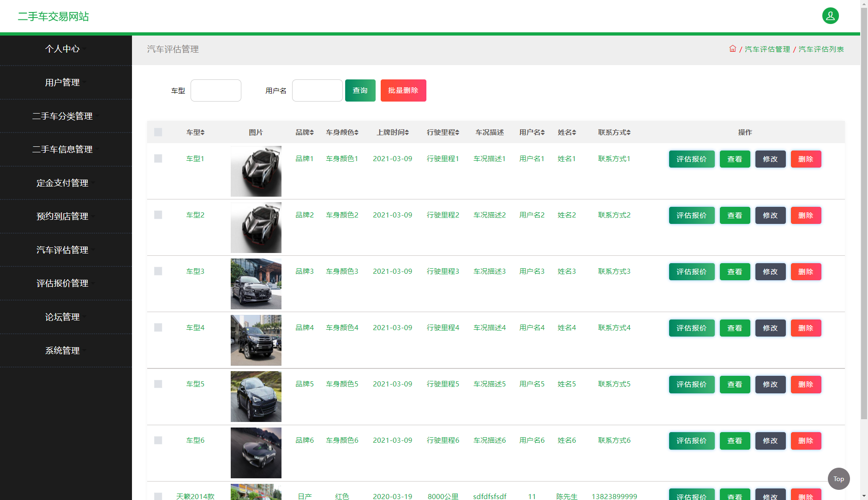Viewport: 868px width, 500px height.
Task: Sort by 品牌 column header
Action: 305,133
